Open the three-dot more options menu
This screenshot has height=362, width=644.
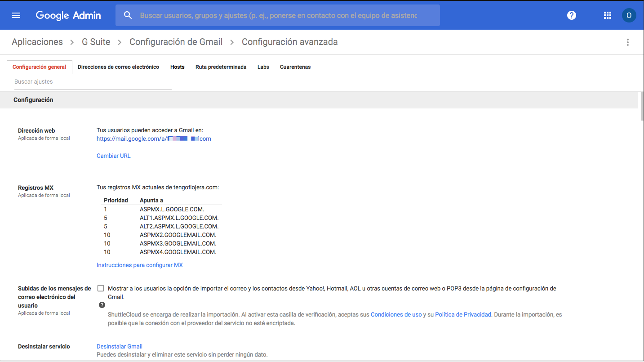(x=628, y=42)
